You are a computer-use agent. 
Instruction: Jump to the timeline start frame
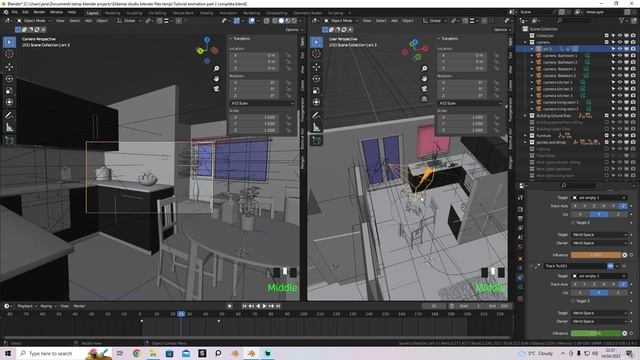pos(244,306)
